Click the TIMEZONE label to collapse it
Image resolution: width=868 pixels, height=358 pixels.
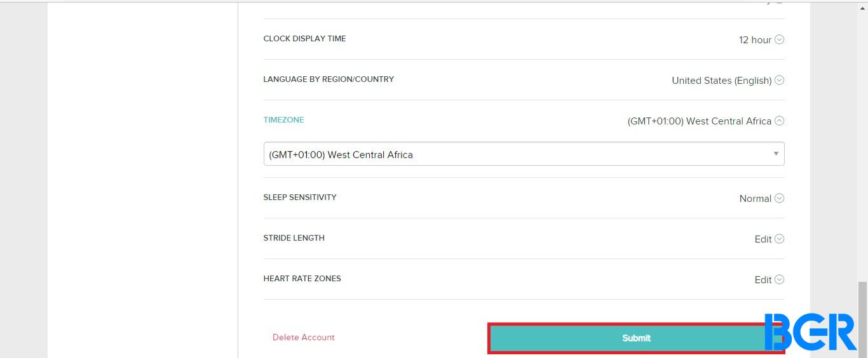(283, 119)
